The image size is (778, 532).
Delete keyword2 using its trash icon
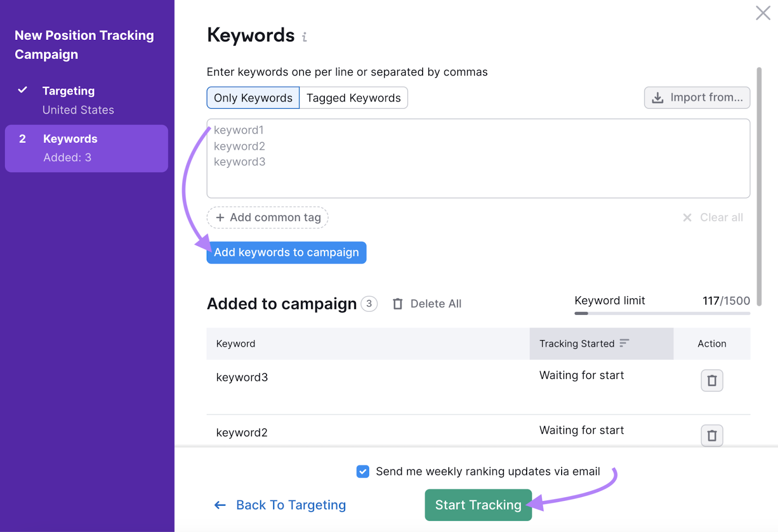712,436
